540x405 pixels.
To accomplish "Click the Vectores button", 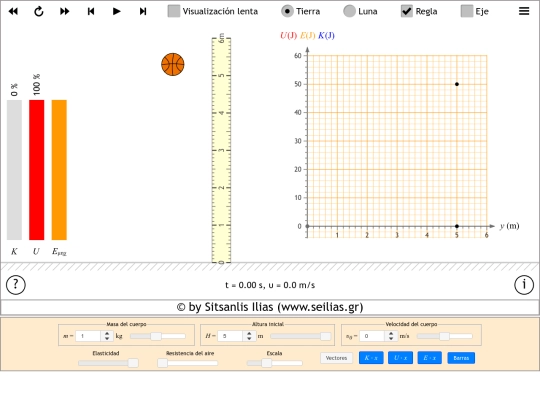I will (x=336, y=358).
